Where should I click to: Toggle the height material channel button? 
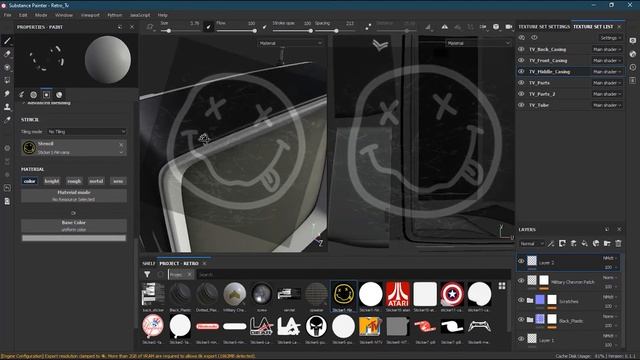(52, 181)
